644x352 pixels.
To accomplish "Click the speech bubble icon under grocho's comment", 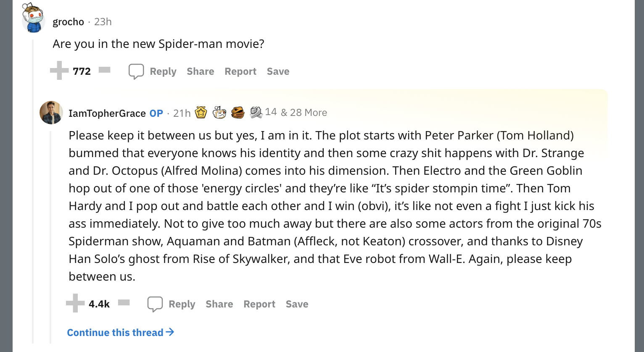I will 136,71.
